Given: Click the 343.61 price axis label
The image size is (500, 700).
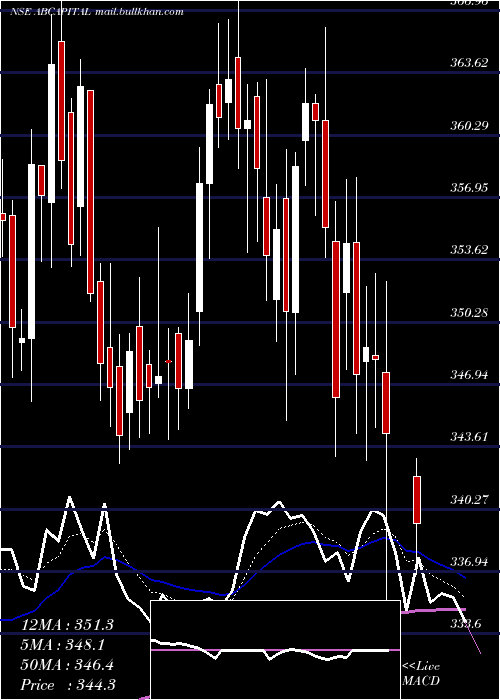Looking at the screenshot, I should point(469,437).
